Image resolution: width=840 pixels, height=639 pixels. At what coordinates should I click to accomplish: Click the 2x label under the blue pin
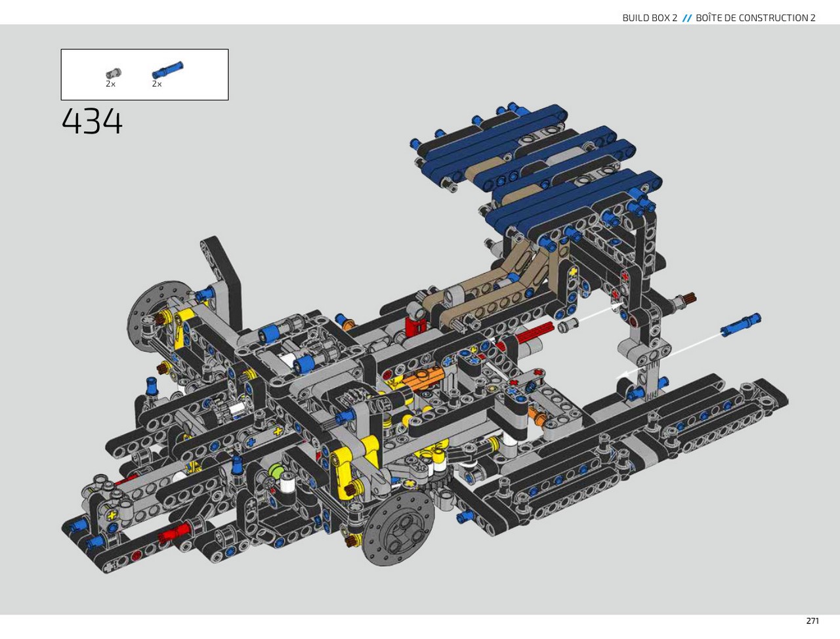[x=157, y=84]
